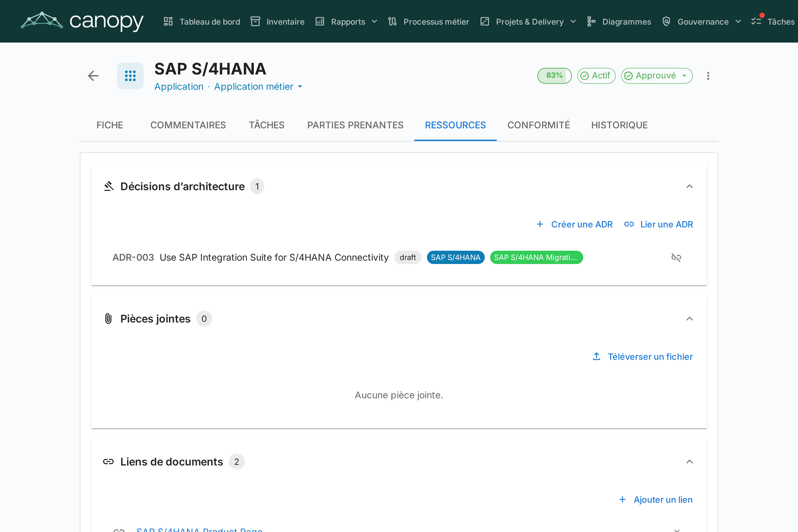Click the Diagrammes hierarchy icon
Viewport: 798px width, 532px height.
pos(591,21)
